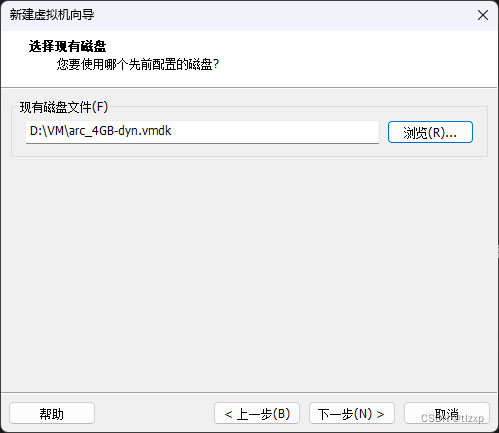Open help with the 帮助 button
The image size is (499, 433).
tap(52, 413)
